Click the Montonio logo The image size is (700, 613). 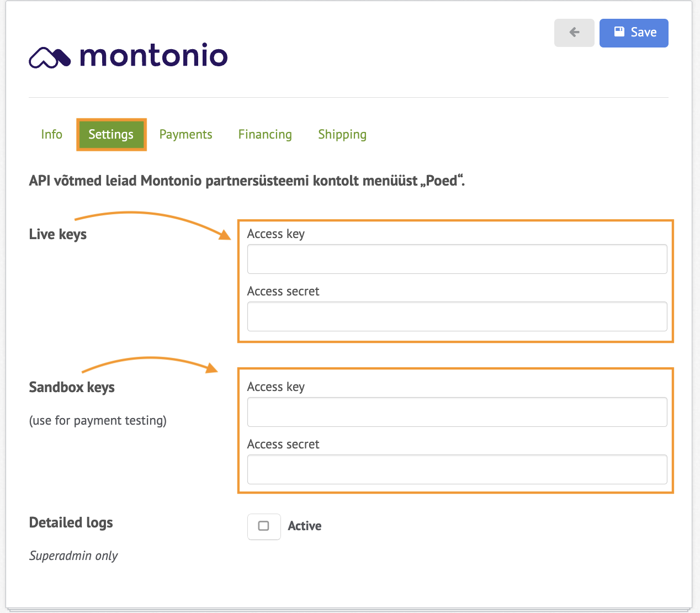[x=128, y=56]
